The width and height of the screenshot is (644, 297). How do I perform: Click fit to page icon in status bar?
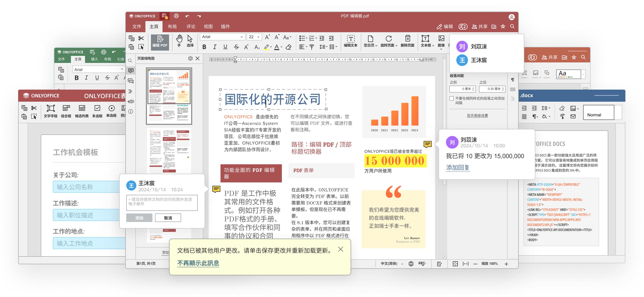point(455,264)
